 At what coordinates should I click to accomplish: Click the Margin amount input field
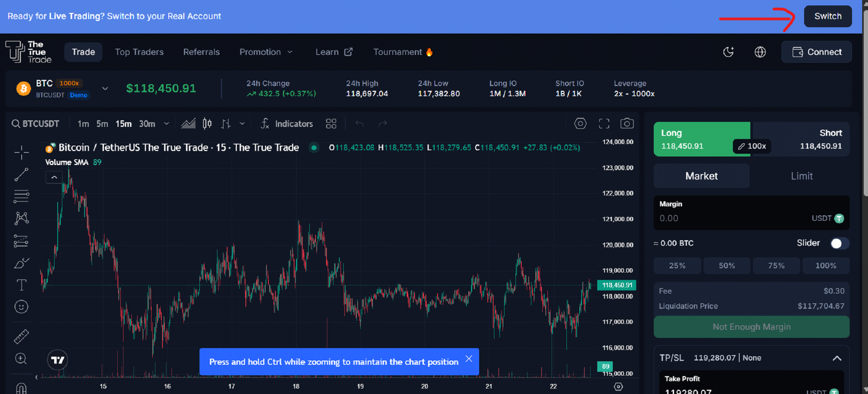pos(752,213)
